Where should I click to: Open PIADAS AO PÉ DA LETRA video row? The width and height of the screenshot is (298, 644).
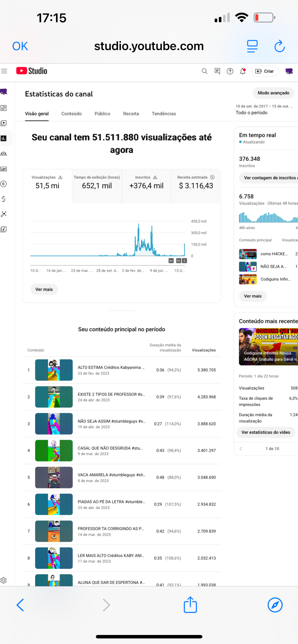click(x=122, y=505)
